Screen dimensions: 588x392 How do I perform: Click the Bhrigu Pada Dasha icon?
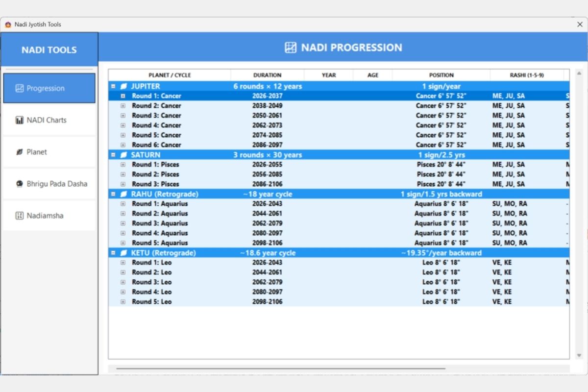coord(20,184)
